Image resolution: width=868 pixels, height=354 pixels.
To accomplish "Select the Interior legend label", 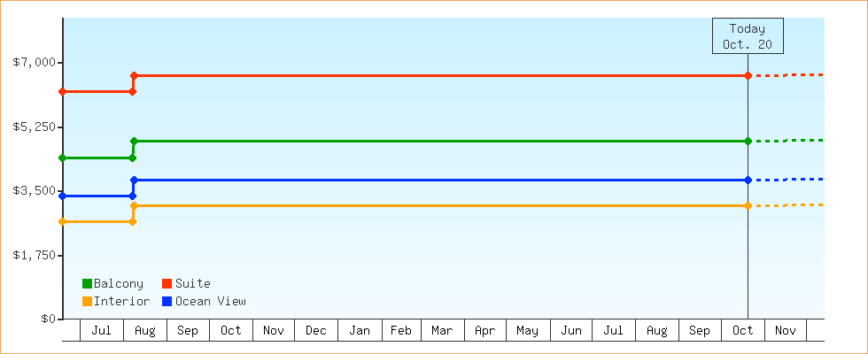I will [x=121, y=302].
